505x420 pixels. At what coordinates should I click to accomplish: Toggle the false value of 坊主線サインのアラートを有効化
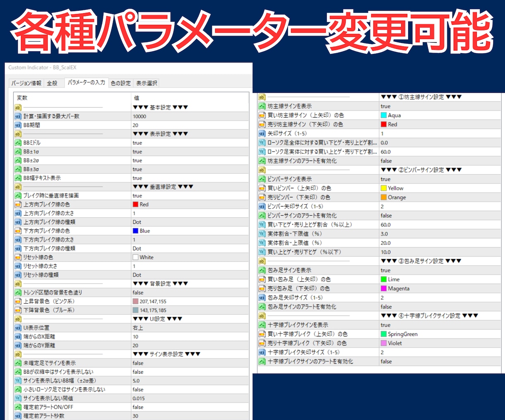[x=386, y=161]
